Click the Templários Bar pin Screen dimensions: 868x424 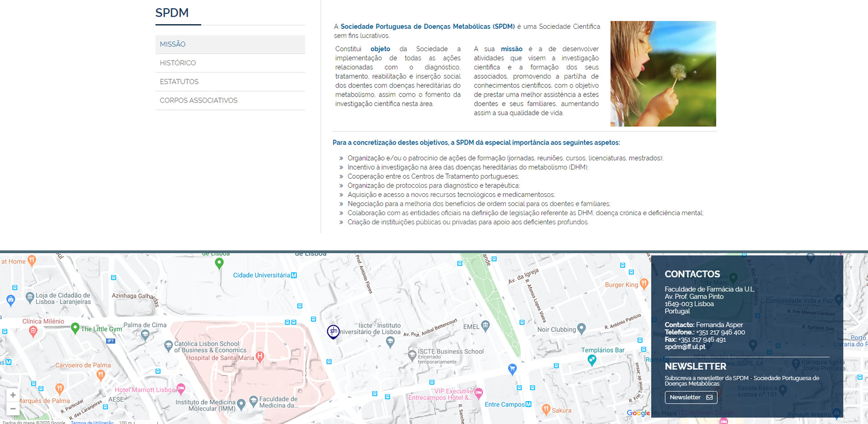(x=592, y=360)
